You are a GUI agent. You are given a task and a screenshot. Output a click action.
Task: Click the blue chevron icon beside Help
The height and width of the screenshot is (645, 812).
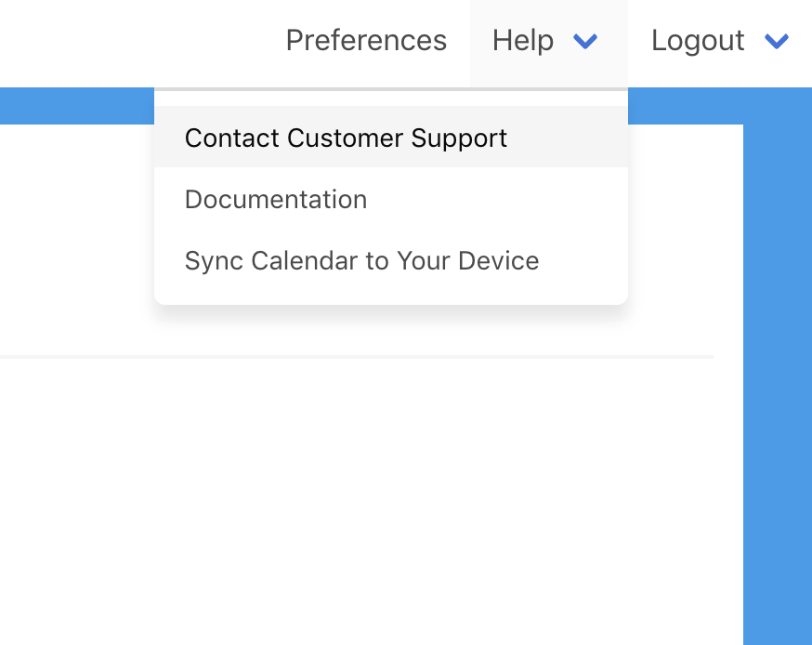tap(585, 41)
